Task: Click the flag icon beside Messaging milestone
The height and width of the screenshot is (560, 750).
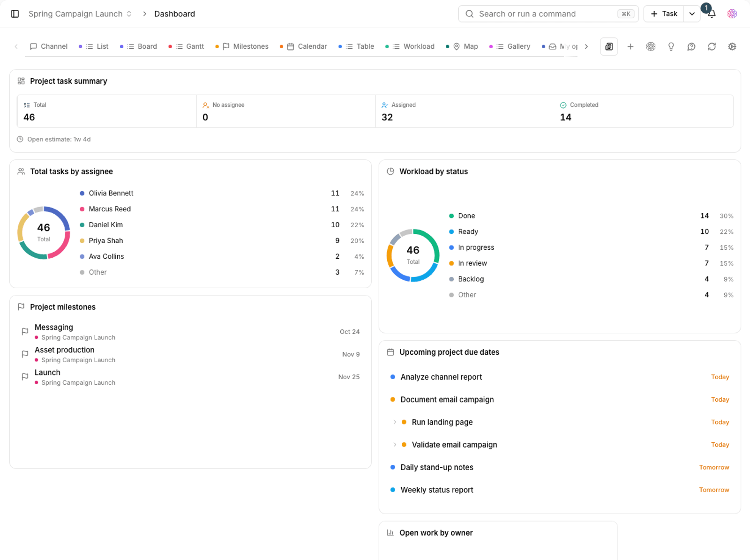Action: [x=25, y=332]
